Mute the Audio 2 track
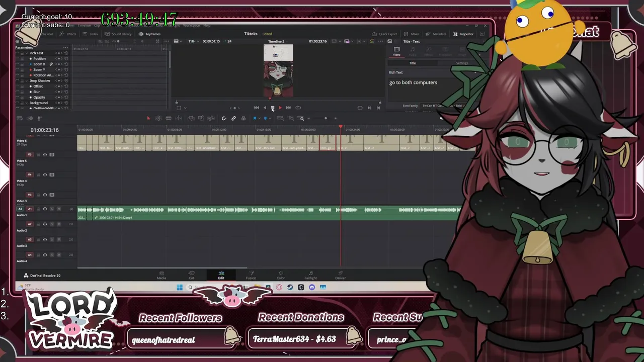This screenshot has height=362, width=644. [59, 224]
